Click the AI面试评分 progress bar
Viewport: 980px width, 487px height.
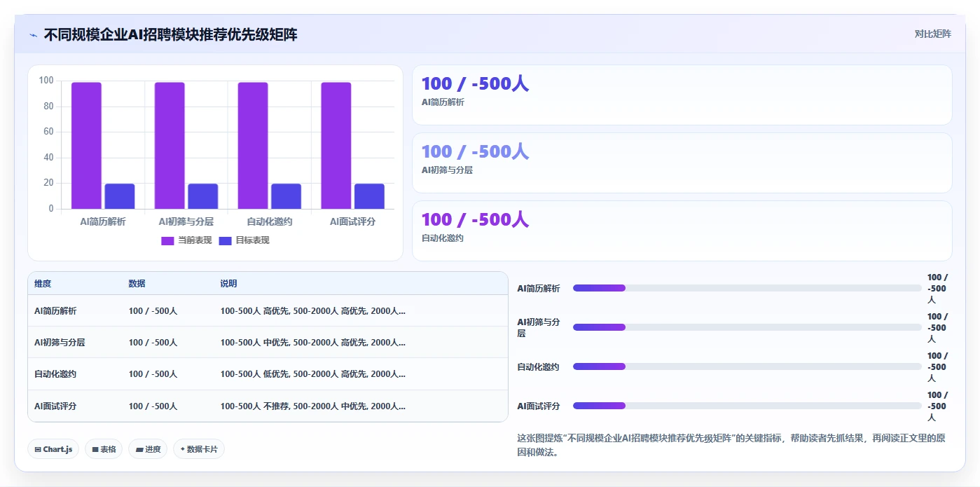tap(747, 406)
